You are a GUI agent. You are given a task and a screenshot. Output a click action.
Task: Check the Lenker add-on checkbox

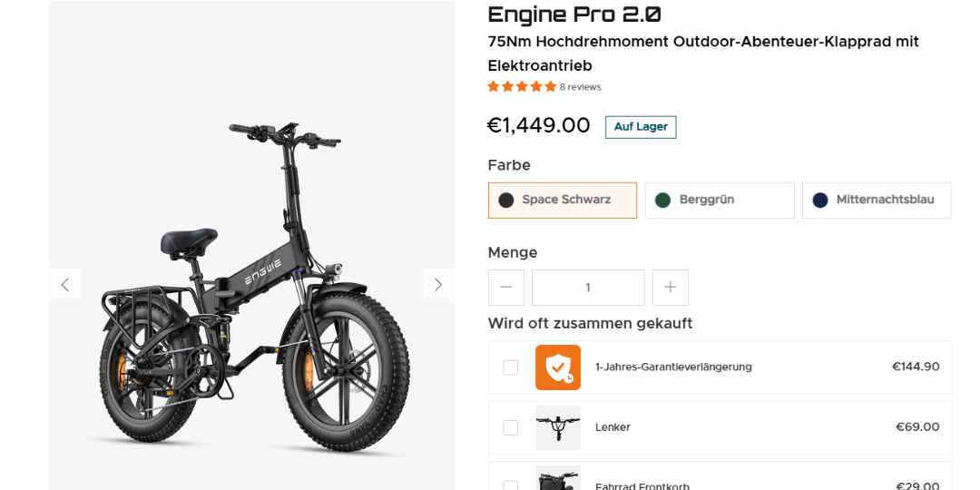click(x=511, y=427)
